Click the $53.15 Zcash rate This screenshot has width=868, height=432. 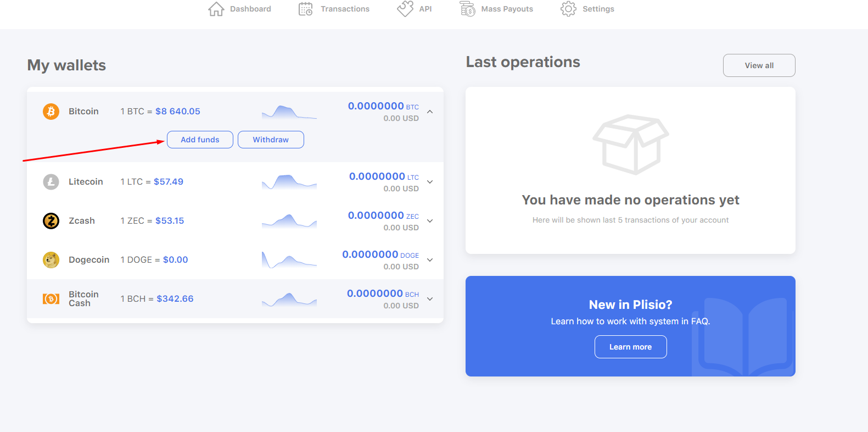click(x=170, y=221)
